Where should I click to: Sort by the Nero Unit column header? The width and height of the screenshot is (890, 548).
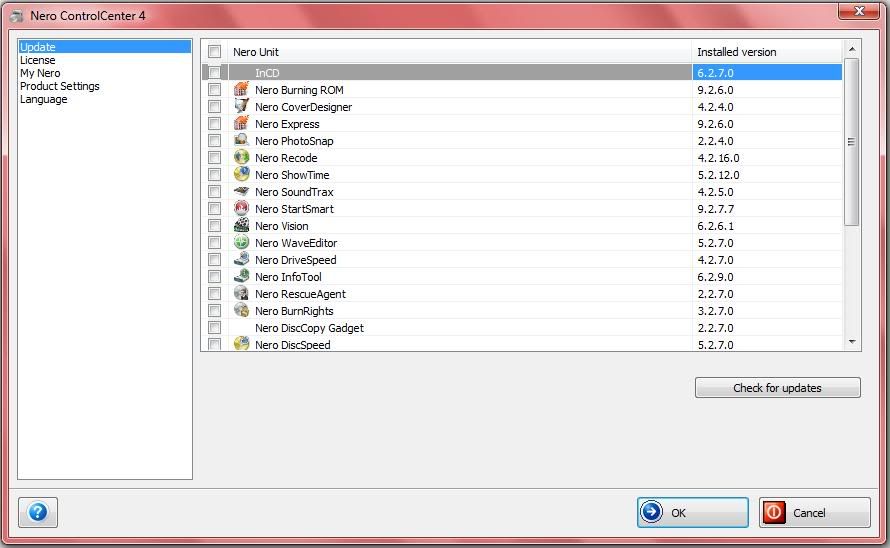click(x=460, y=52)
